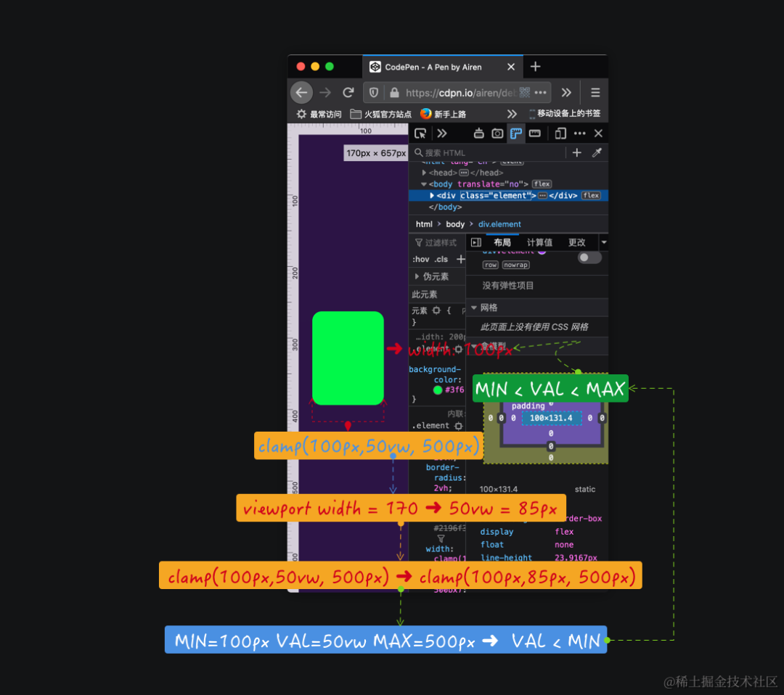Open 移动设备上的书签 mobile bookmarks
This screenshot has height=695, width=784.
click(565, 113)
